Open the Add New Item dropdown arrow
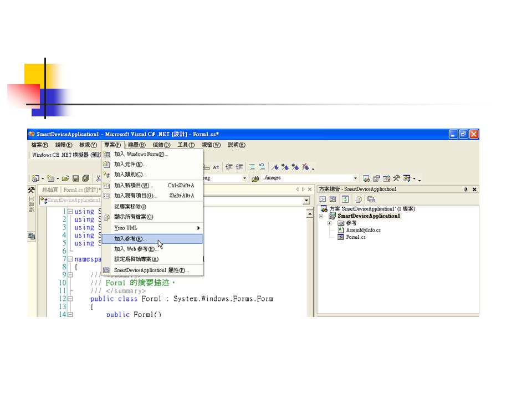The height and width of the screenshot is (399, 532). (x=58, y=178)
